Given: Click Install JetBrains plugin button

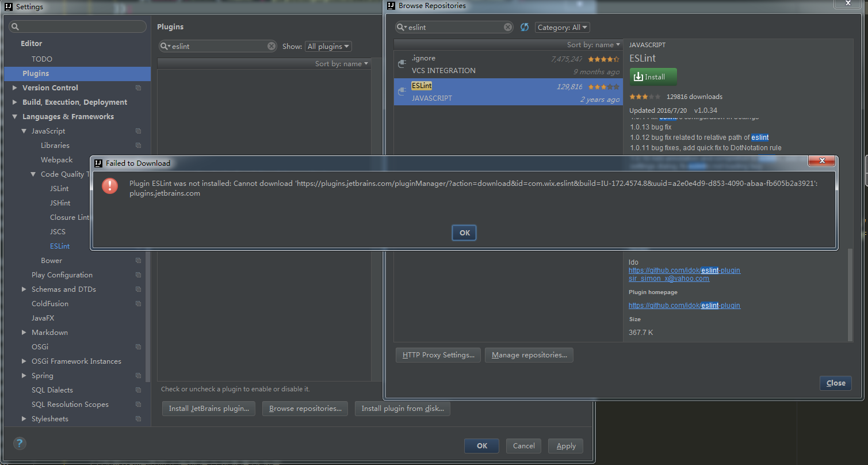Looking at the screenshot, I should point(209,409).
